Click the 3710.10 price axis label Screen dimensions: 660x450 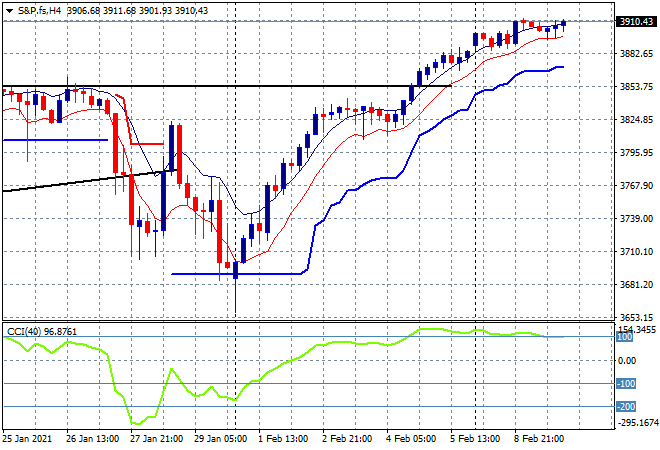click(636, 252)
